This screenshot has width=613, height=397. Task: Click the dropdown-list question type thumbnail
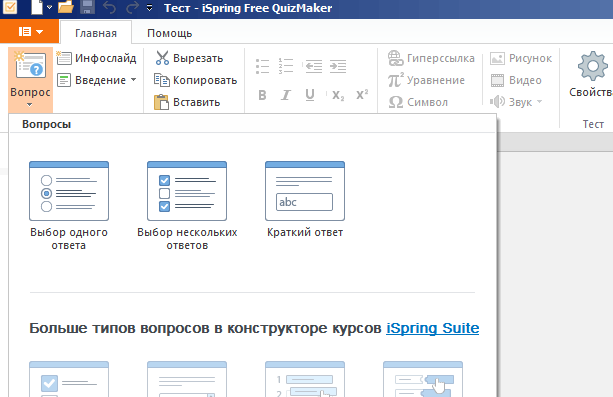(187, 379)
